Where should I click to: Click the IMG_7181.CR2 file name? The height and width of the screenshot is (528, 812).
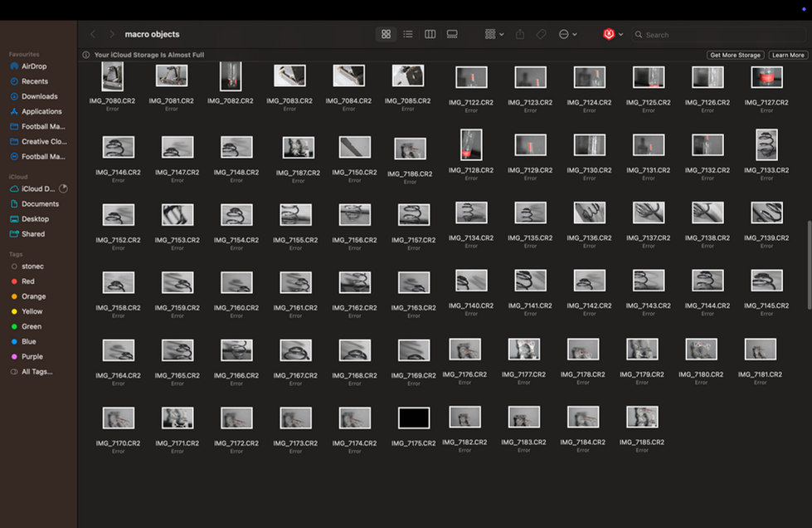point(761,374)
